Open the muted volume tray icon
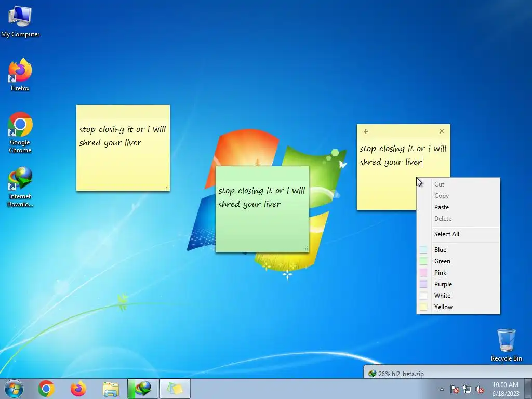Image resolution: width=532 pixels, height=399 pixels. [480, 389]
